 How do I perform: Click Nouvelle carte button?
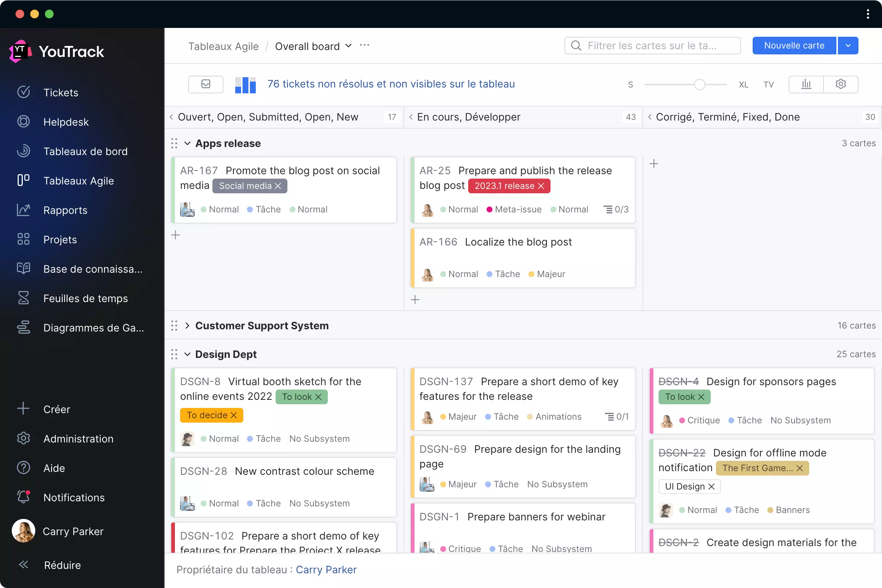point(795,45)
